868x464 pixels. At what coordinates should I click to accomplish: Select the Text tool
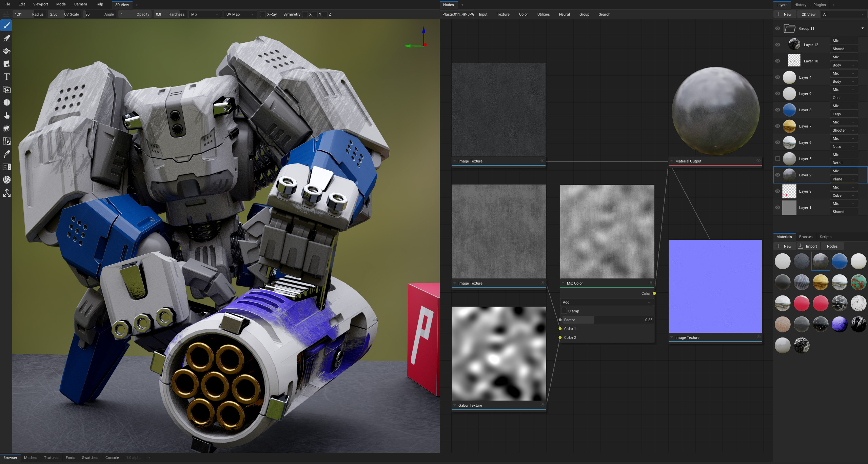click(x=6, y=77)
